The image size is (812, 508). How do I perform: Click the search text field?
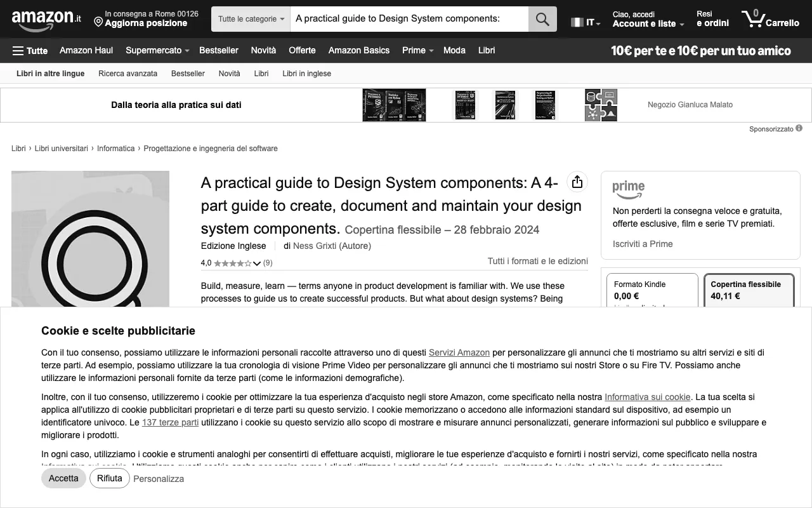tap(409, 19)
